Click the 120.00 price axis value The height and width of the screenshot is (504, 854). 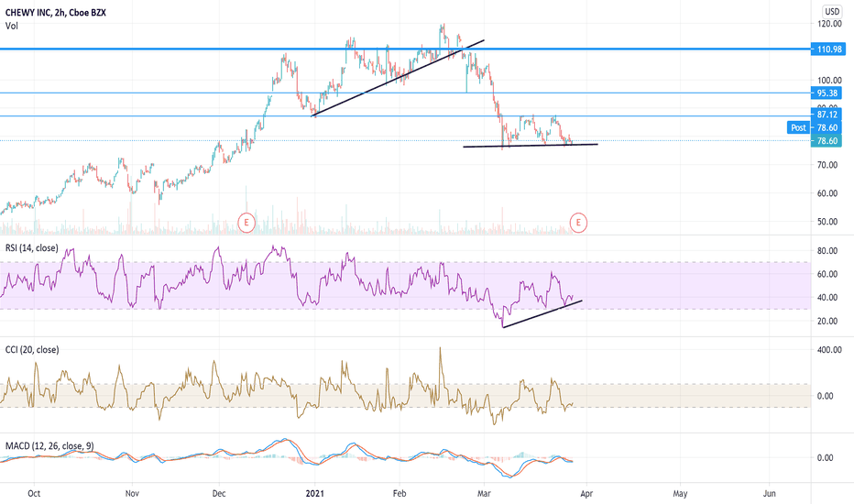click(829, 24)
